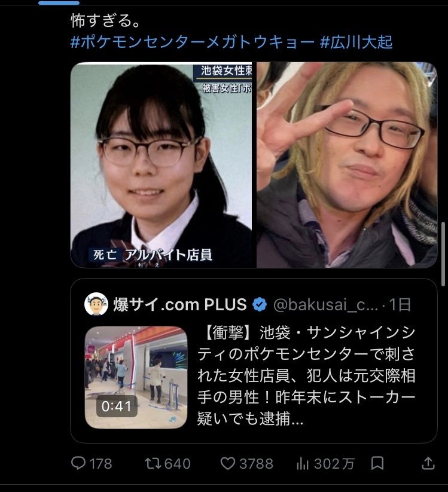The height and width of the screenshot is (492, 448).
Task: Click the 1日 timestamp on quoted post
Action: click(400, 305)
